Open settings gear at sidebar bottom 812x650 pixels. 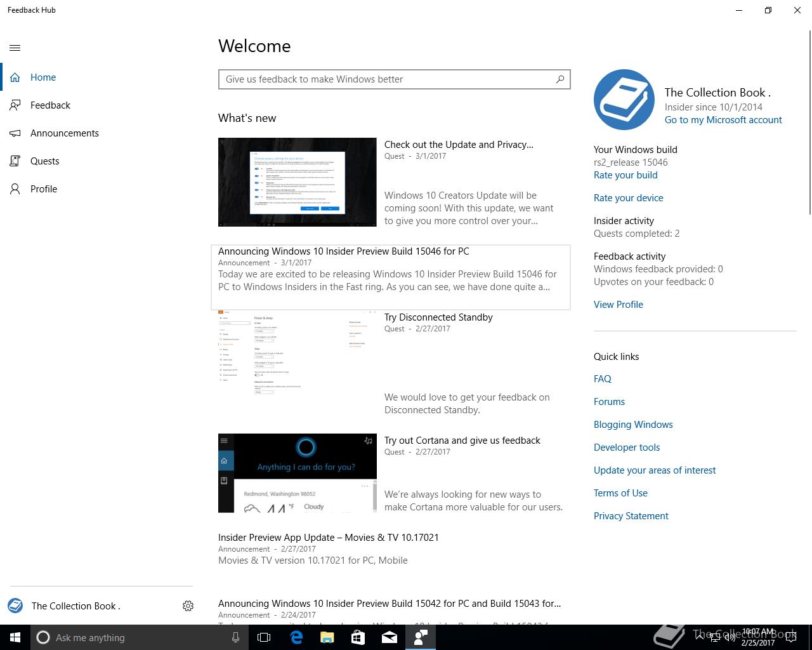click(x=188, y=606)
